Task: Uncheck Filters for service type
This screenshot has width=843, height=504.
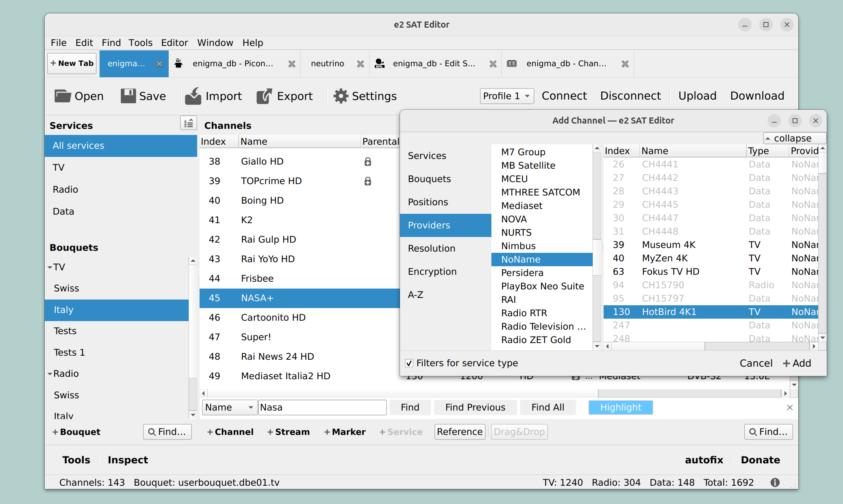Action: click(x=409, y=363)
